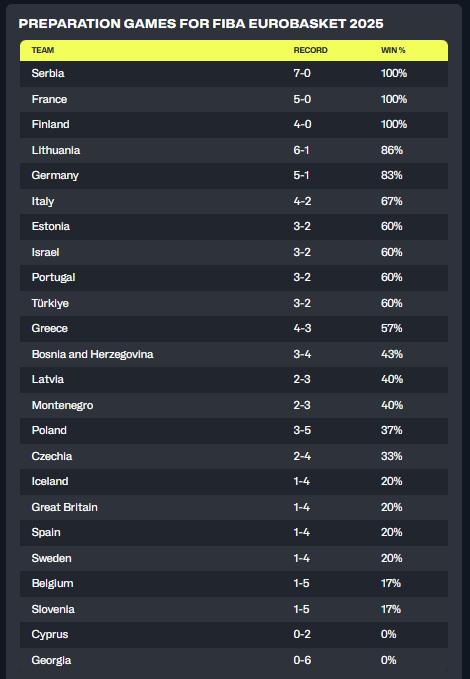The width and height of the screenshot is (470, 679).
Task: Click the Montenegro team name
Action: [x=62, y=405]
